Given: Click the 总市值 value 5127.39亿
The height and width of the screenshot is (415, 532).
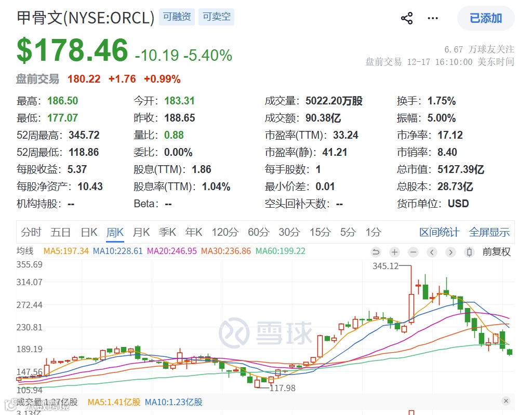Looking at the screenshot, I should coord(461,169).
